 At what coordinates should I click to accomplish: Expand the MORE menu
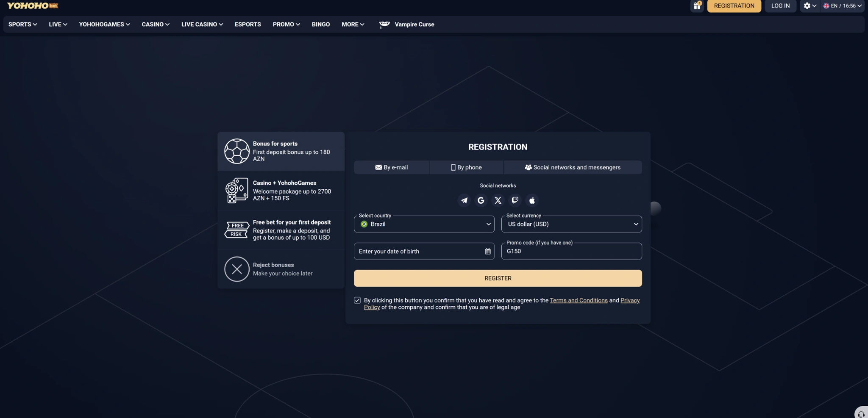353,25
